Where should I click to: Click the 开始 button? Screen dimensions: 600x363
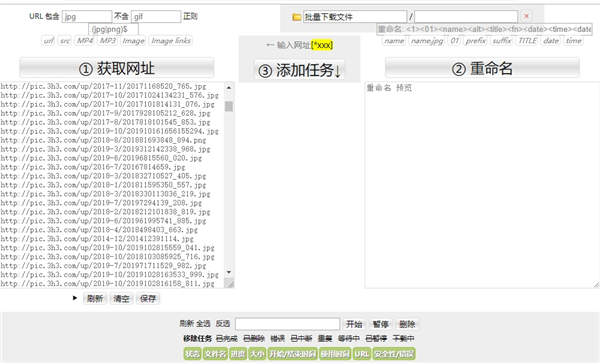click(354, 324)
